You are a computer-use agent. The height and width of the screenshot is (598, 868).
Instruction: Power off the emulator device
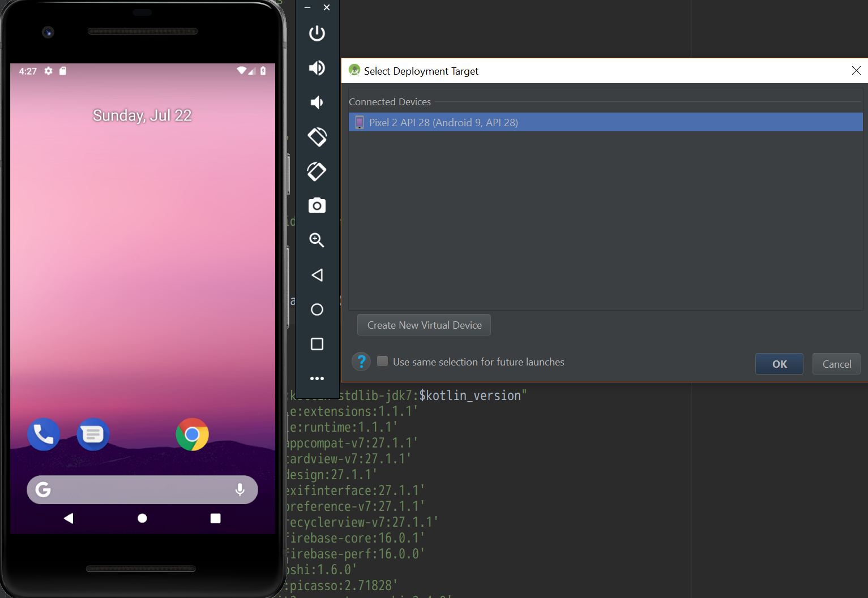(317, 33)
